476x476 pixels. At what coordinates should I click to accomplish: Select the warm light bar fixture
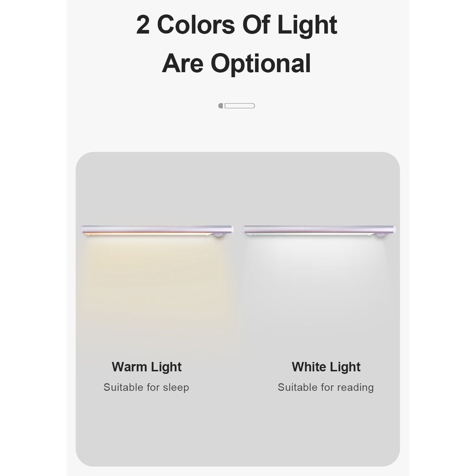[x=156, y=230]
